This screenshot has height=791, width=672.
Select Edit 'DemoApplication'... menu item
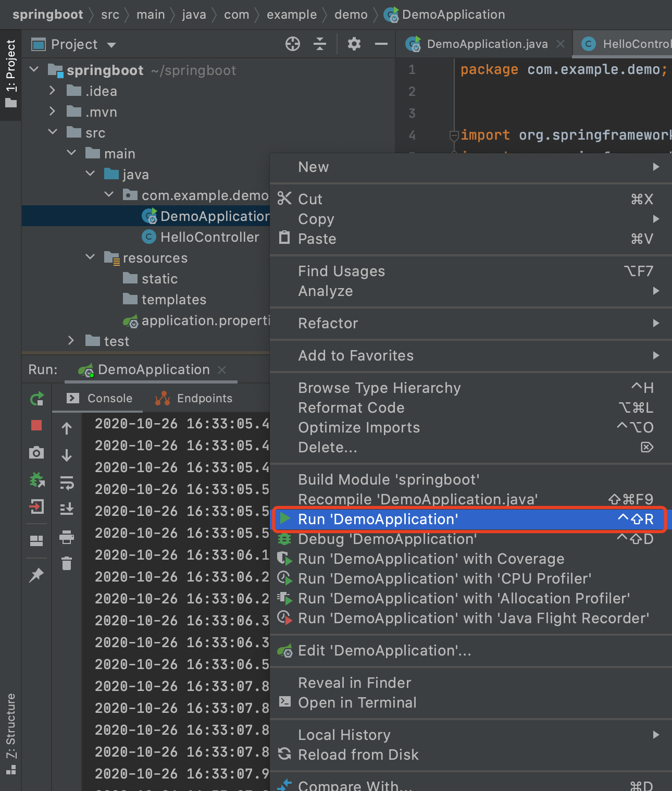pos(470,651)
